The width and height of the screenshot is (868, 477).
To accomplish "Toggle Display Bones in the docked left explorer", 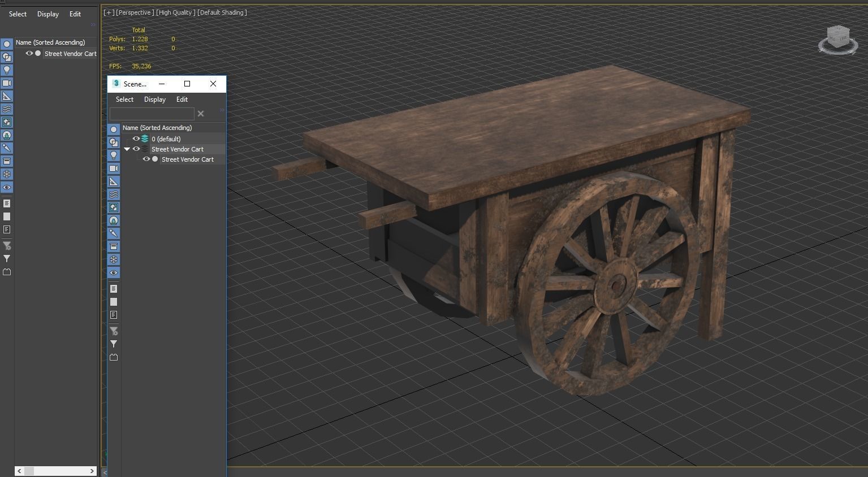I will point(7,148).
